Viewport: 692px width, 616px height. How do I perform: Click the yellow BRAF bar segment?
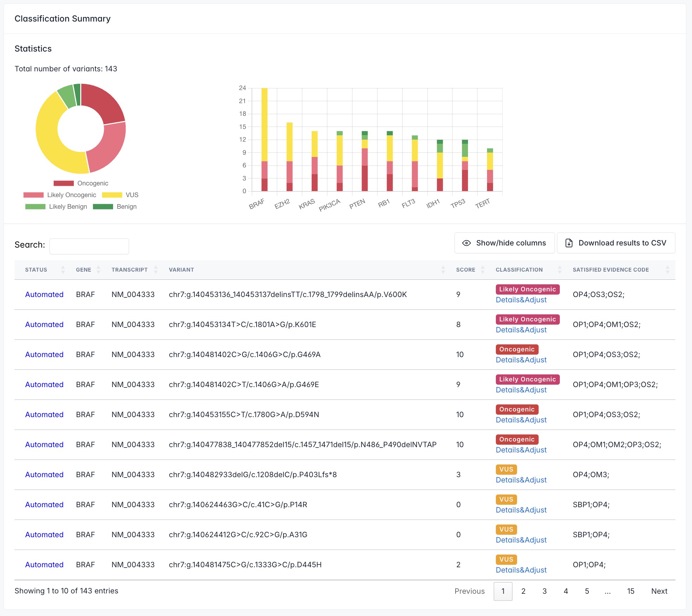[x=264, y=124]
